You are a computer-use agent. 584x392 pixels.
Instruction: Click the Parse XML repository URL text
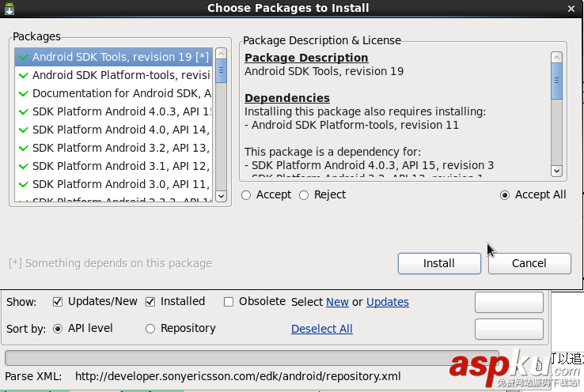237,376
